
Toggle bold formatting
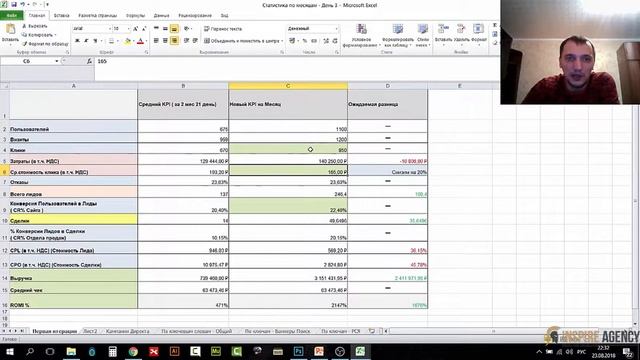77,41
